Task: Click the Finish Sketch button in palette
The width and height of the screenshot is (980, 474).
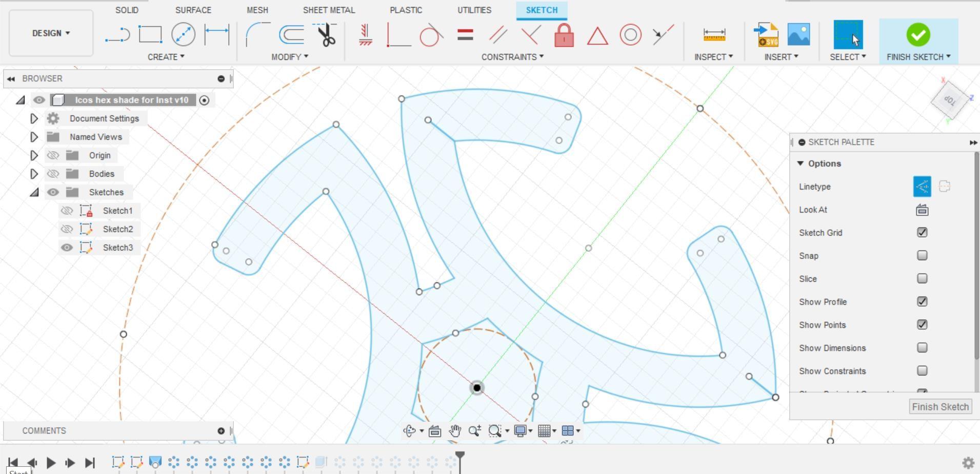Action: coord(940,406)
